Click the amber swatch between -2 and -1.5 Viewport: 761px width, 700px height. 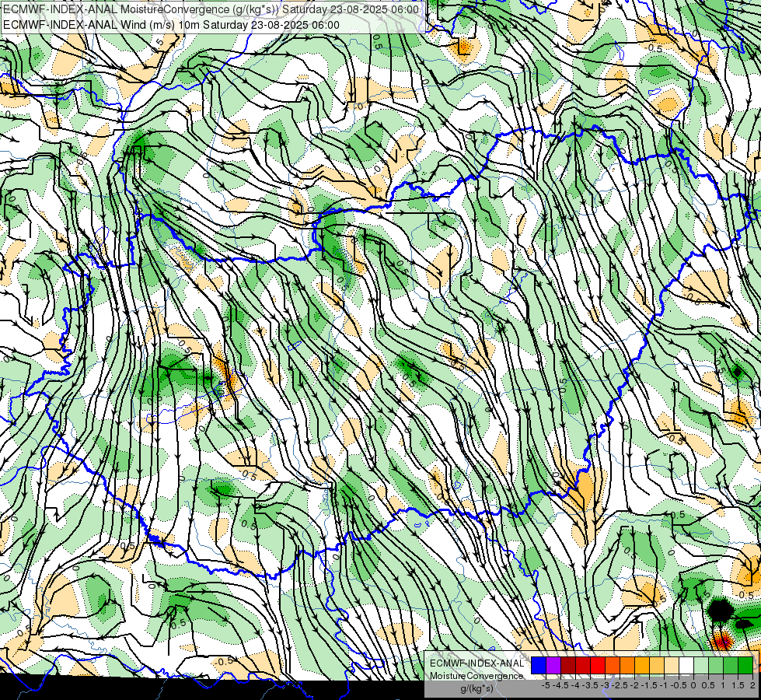(x=642, y=666)
